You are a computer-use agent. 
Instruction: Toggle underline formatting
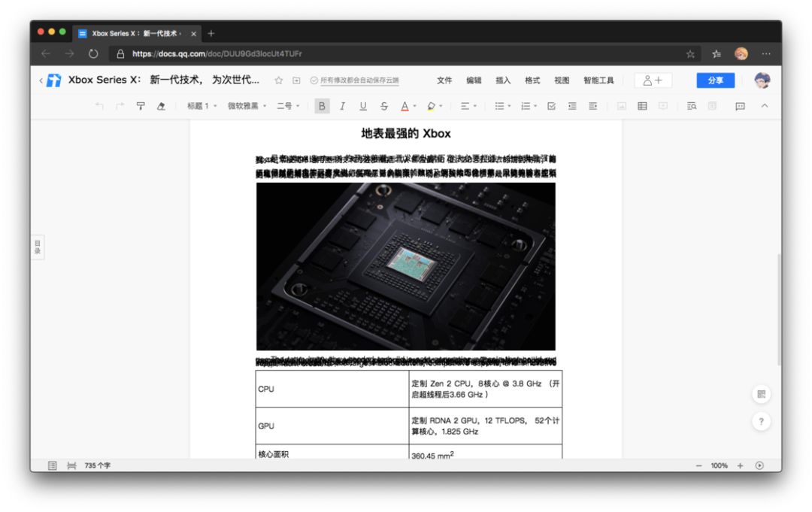(363, 106)
